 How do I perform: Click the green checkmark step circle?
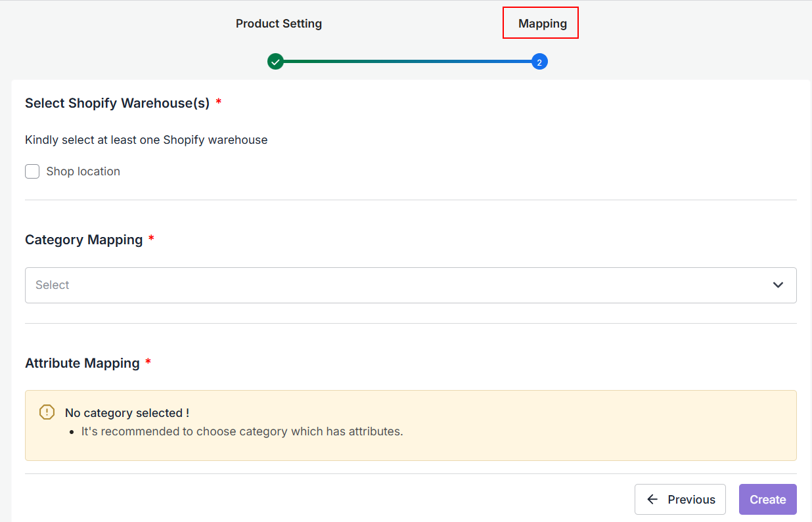tap(275, 62)
